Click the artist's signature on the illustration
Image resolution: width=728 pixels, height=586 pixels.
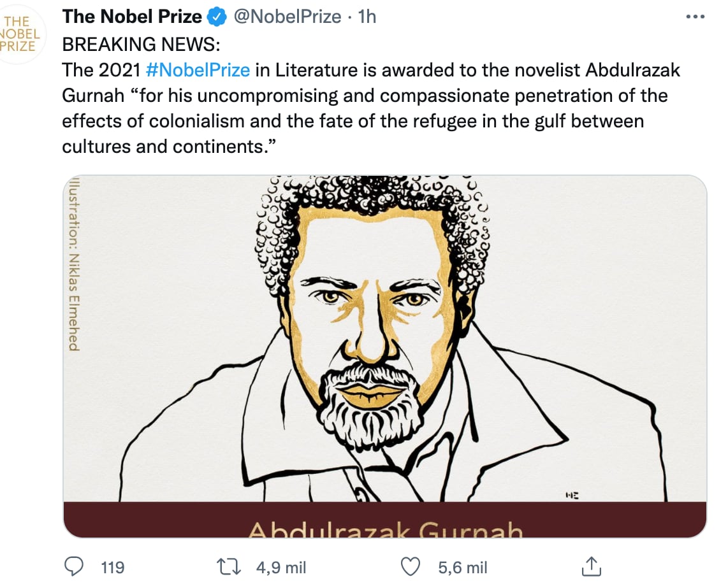(x=571, y=494)
